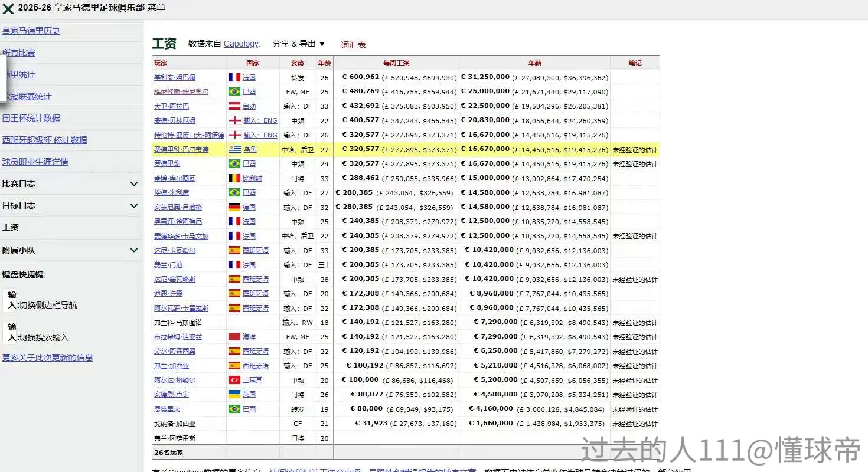Click the Ukraine flag in 安德烈·卢宁 row
This screenshot has width=868, height=472.
tap(234, 394)
